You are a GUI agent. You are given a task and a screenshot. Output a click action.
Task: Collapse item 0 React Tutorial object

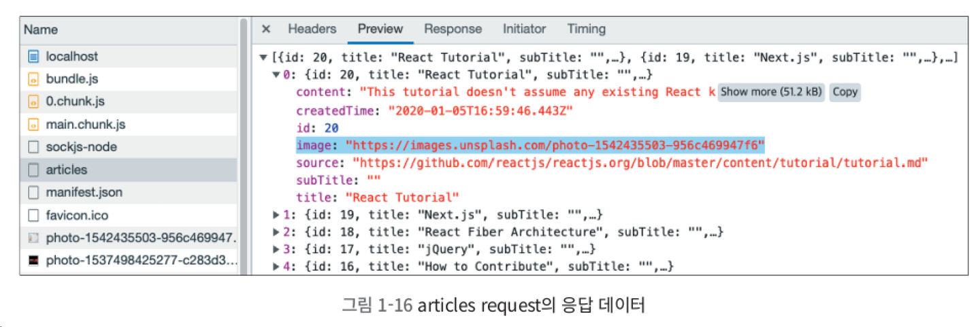(x=276, y=74)
